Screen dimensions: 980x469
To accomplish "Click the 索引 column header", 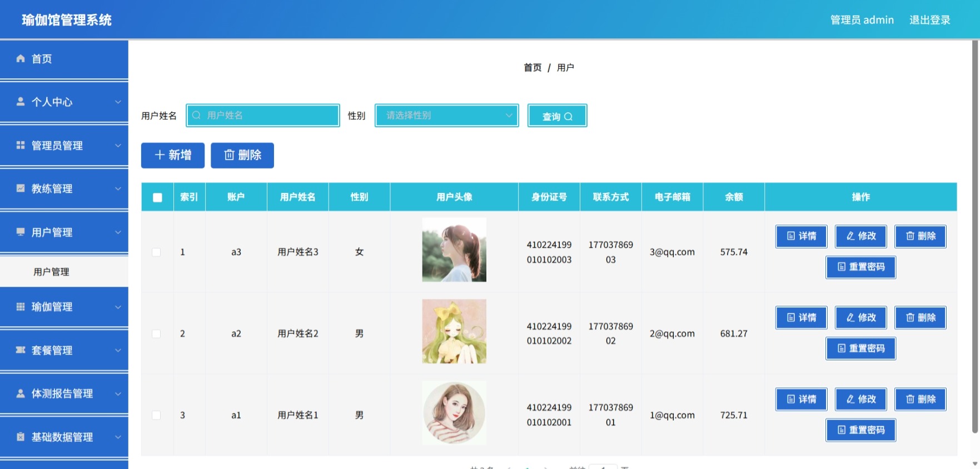I will (189, 197).
